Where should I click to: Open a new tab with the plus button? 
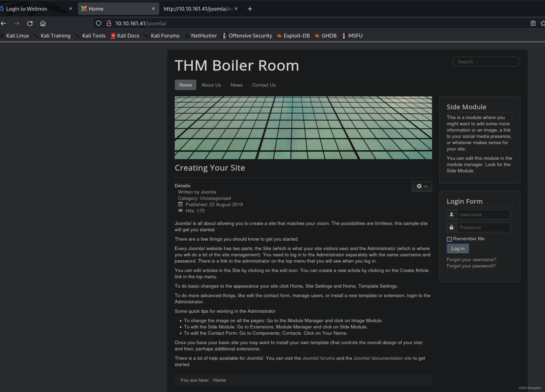[x=250, y=9]
